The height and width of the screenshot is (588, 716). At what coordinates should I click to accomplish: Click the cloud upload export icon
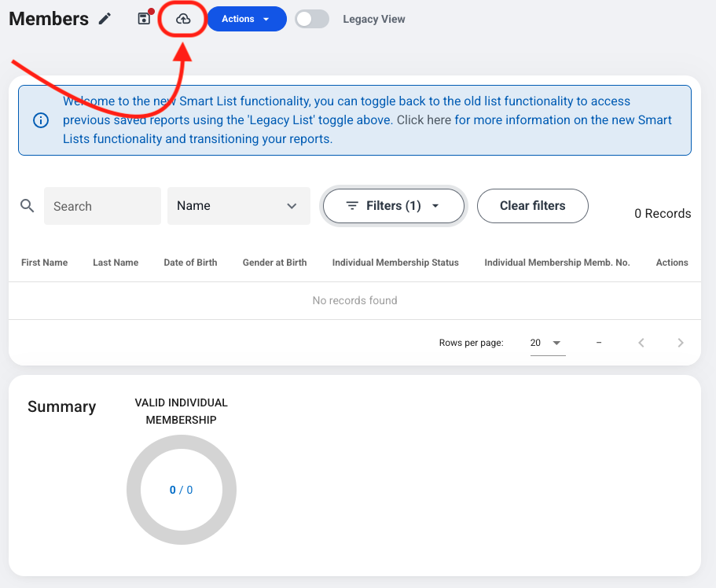[x=183, y=19]
